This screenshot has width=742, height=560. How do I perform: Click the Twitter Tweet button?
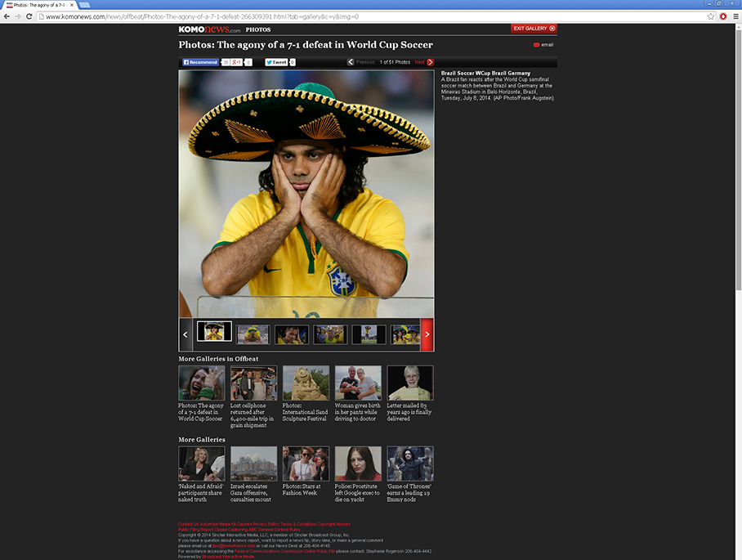click(276, 62)
